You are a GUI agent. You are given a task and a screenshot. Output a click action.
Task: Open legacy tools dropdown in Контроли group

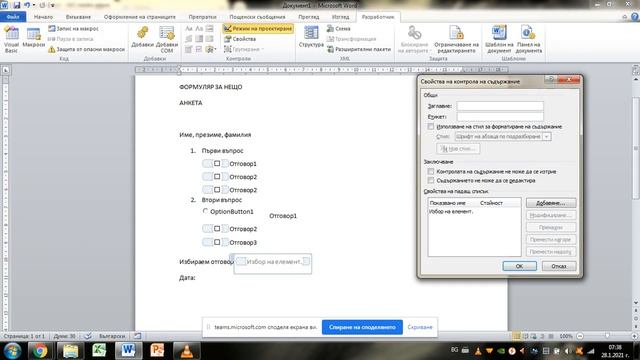[211, 49]
